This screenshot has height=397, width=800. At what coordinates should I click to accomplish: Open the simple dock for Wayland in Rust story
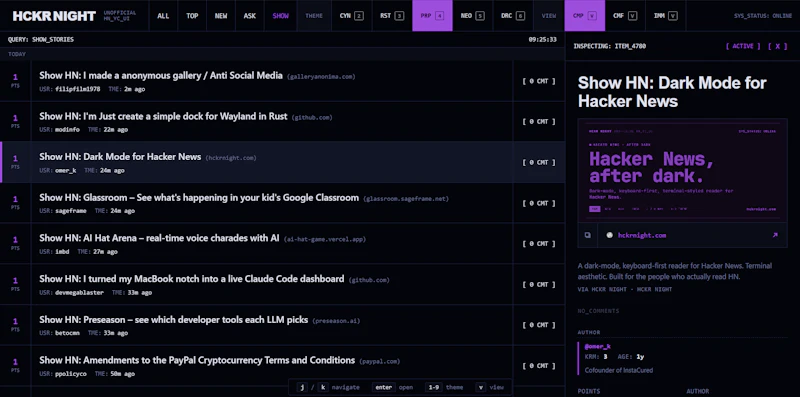163,116
